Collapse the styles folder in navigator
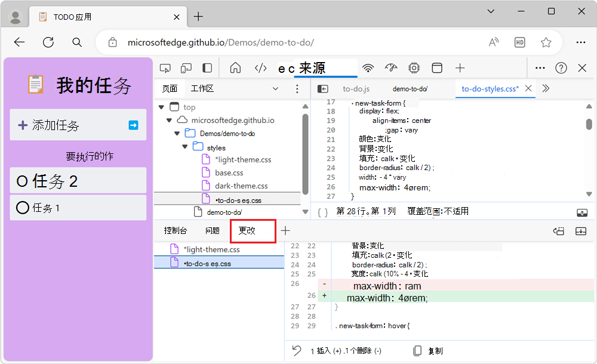Screen dimensions: 597x364 tap(184, 147)
